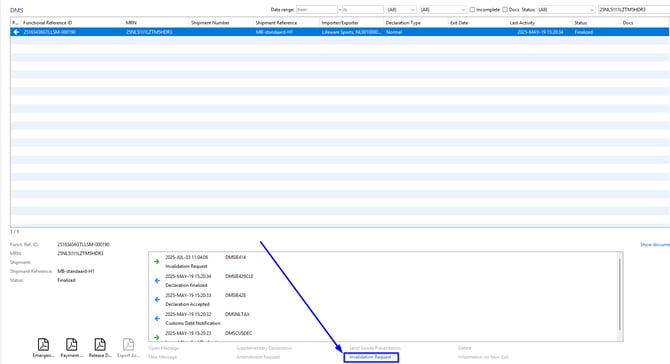Click the Normal declaration type cell
This screenshot has width=670, height=364.
(394, 32)
